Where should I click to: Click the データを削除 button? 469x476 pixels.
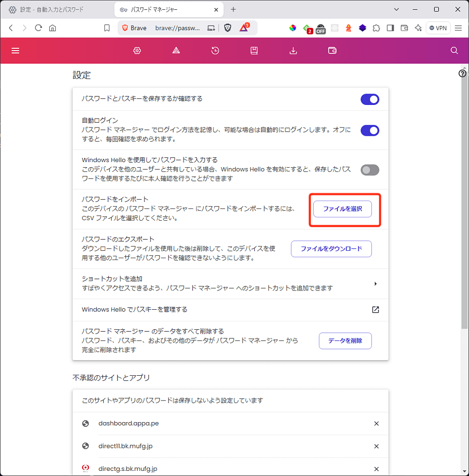click(345, 341)
